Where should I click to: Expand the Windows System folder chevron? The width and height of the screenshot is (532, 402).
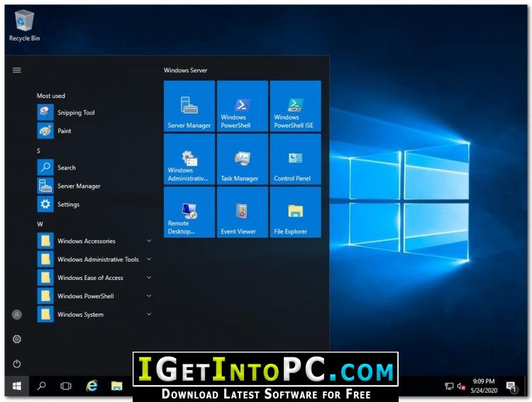[149, 314]
